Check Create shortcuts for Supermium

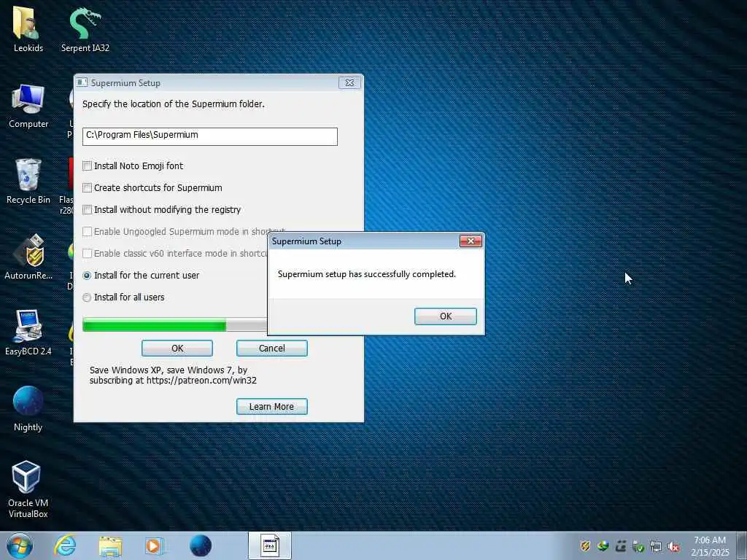tap(87, 187)
